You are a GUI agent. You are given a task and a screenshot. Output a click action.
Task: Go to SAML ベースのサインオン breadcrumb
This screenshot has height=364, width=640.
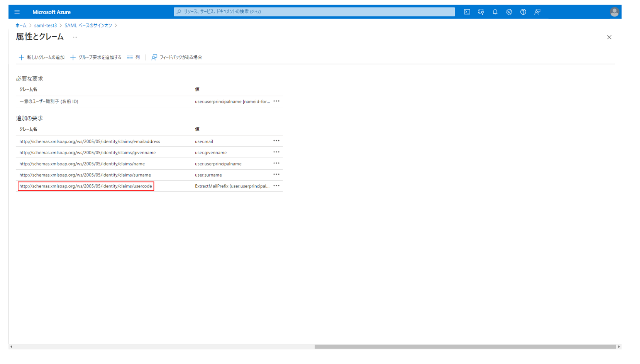coord(88,25)
